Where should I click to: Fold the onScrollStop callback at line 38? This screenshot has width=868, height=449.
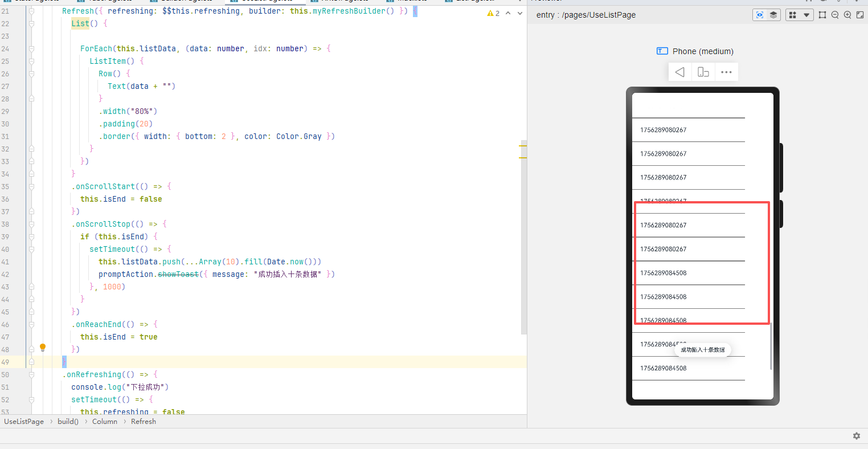tap(31, 224)
